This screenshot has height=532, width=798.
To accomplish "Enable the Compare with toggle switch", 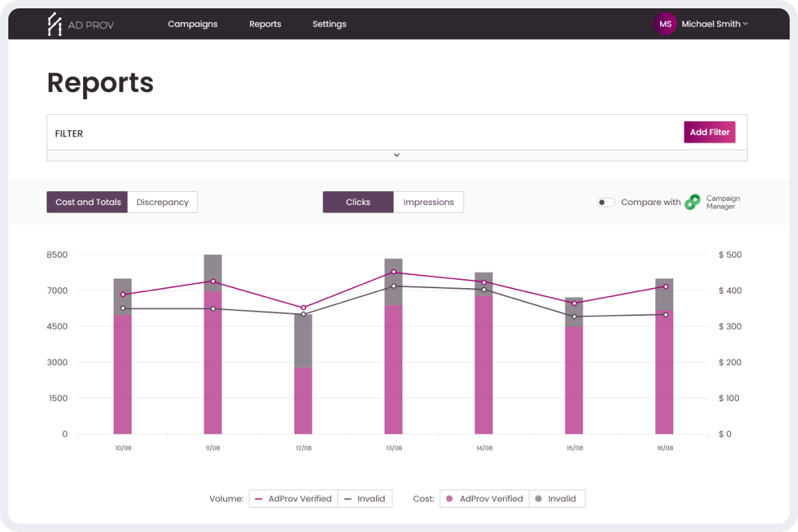I will [606, 202].
